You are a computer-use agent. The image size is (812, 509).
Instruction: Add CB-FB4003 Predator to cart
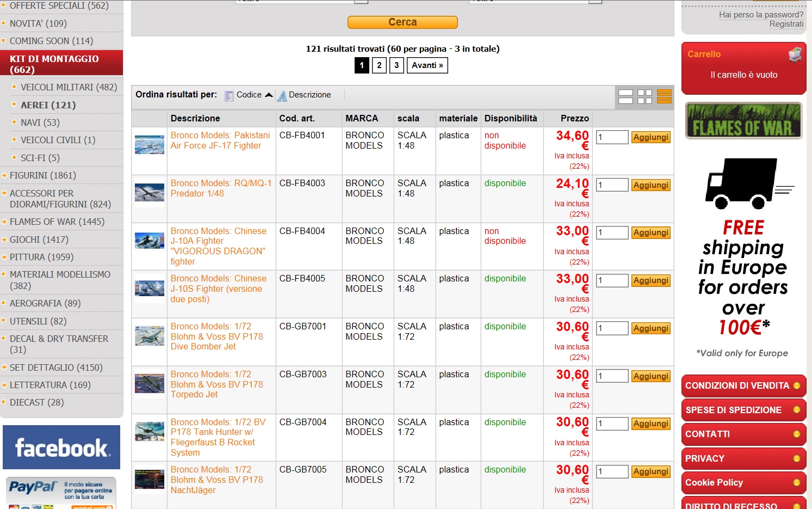point(651,185)
